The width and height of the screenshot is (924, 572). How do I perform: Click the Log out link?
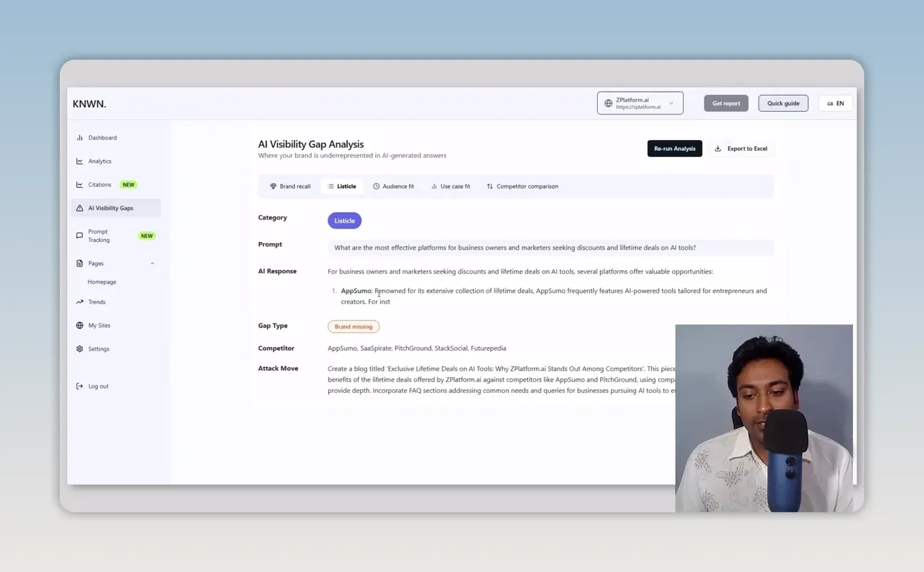98,387
